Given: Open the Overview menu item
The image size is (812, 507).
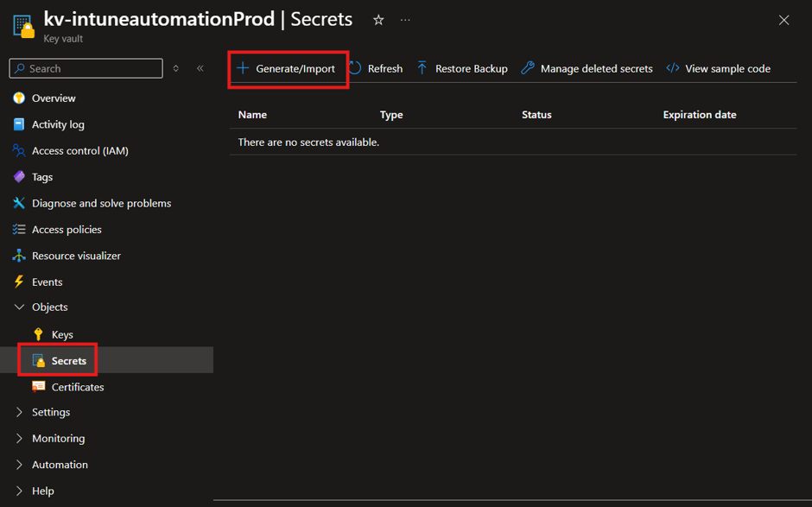Looking at the screenshot, I should pos(54,98).
